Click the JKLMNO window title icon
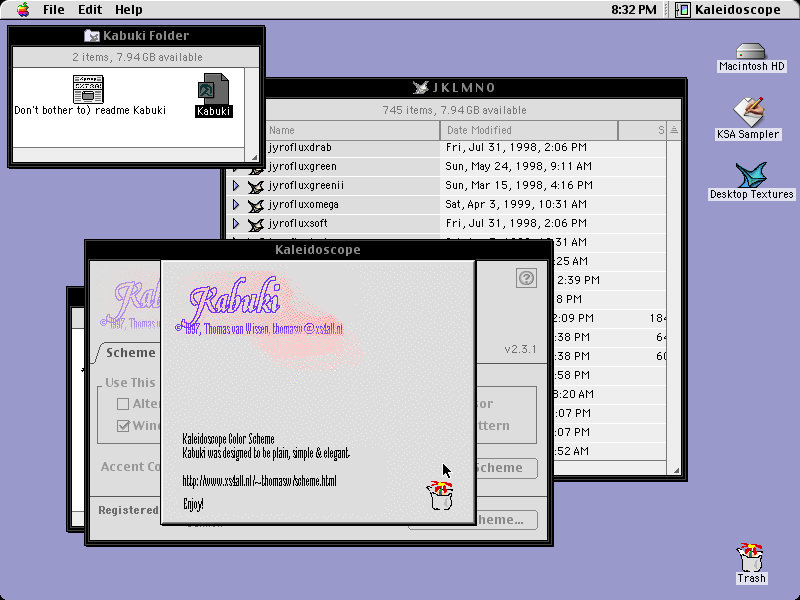Image resolution: width=800 pixels, height=600 pixels. (420, 88)
